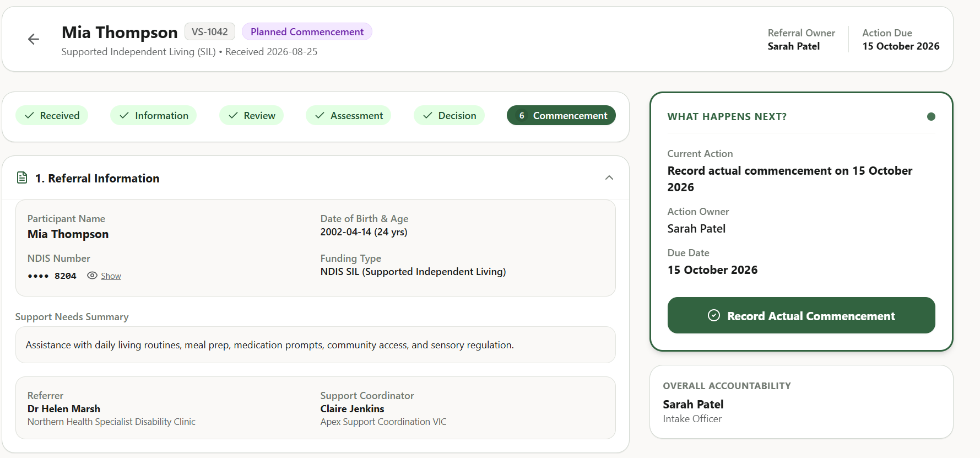Click referrer name 'Dr Helen Marsh'
Viewport: 980px width, 458px height.
pos(64,408)
